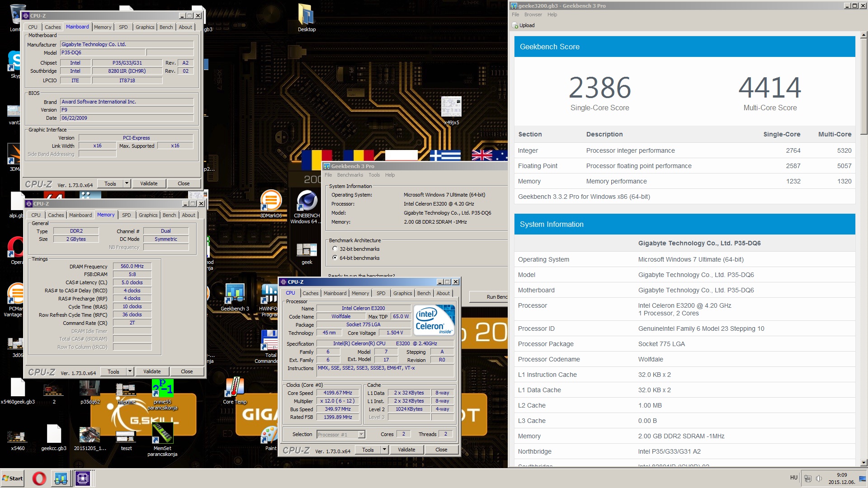Image resolution: width=868 pixels, height=488 pixels.
Task: Expand the Tools dropdown arrow in Mainboard CPU-Z
Action: tap(127, 183)
